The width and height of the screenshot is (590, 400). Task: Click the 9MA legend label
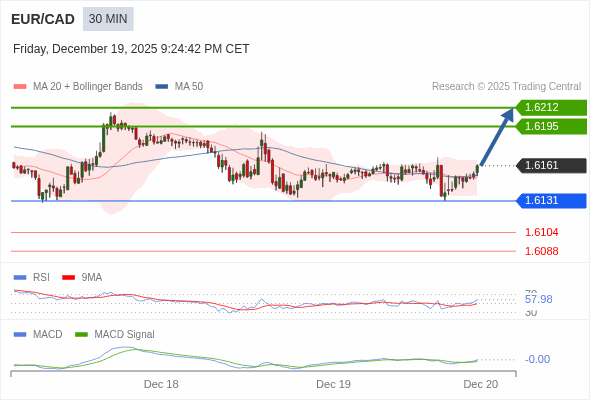pos(91,278)
